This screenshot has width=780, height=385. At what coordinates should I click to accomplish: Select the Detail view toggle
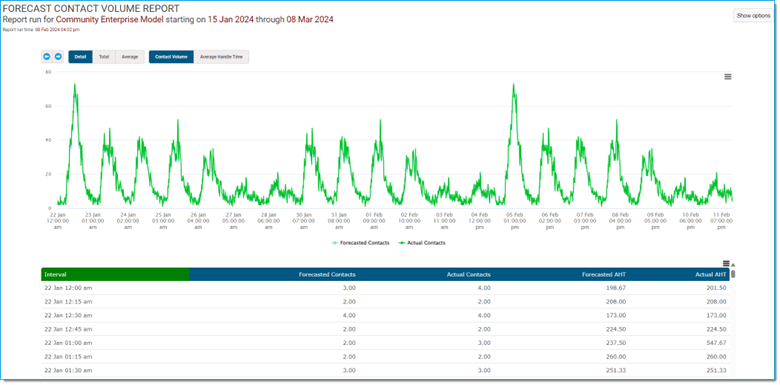tap(80, 57)
